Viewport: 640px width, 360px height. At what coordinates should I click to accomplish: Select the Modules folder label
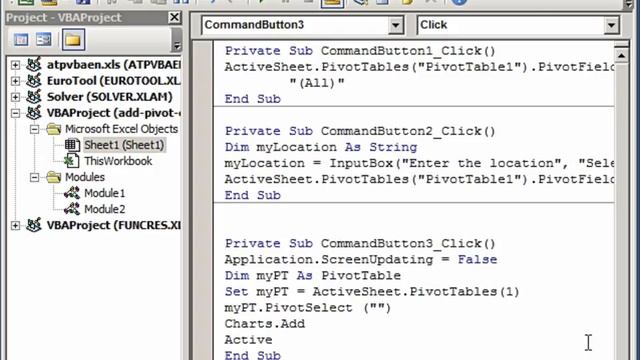[x=84, y=177]
